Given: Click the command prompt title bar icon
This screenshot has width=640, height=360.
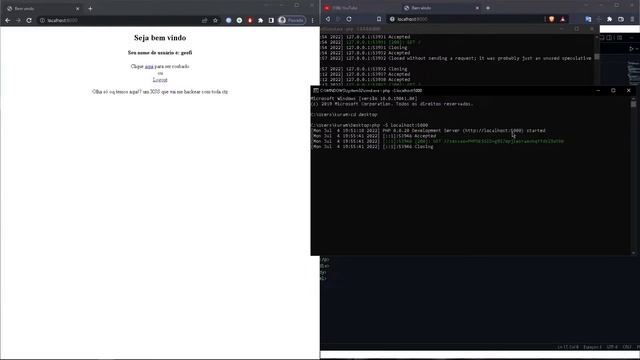Looking at the screenshot, I should pyautogui.click(x=316, y=91).
